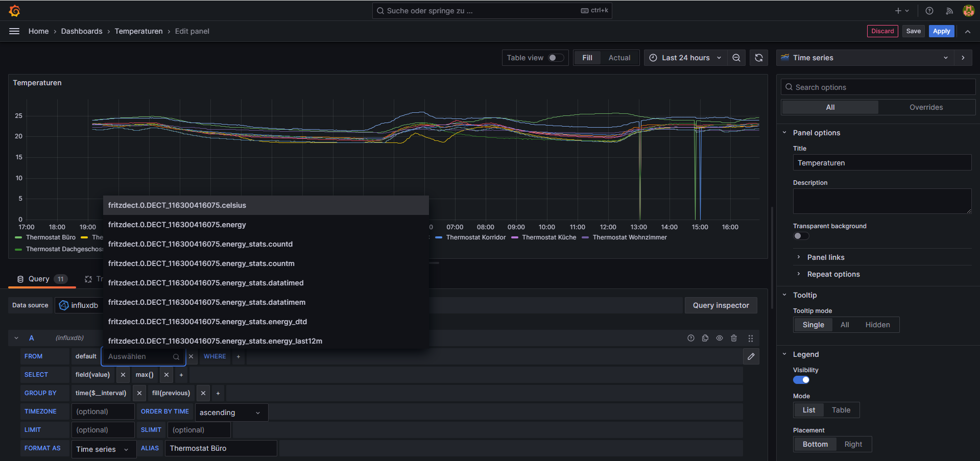Add a WHERE condition plus
The image size is (980, 461).
tap(238, 356)
